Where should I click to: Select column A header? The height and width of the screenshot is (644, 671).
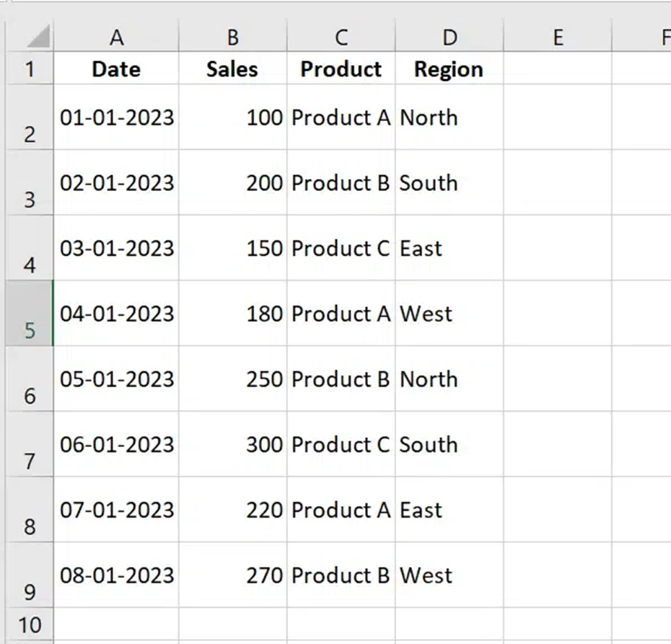(x=116, y=35)
